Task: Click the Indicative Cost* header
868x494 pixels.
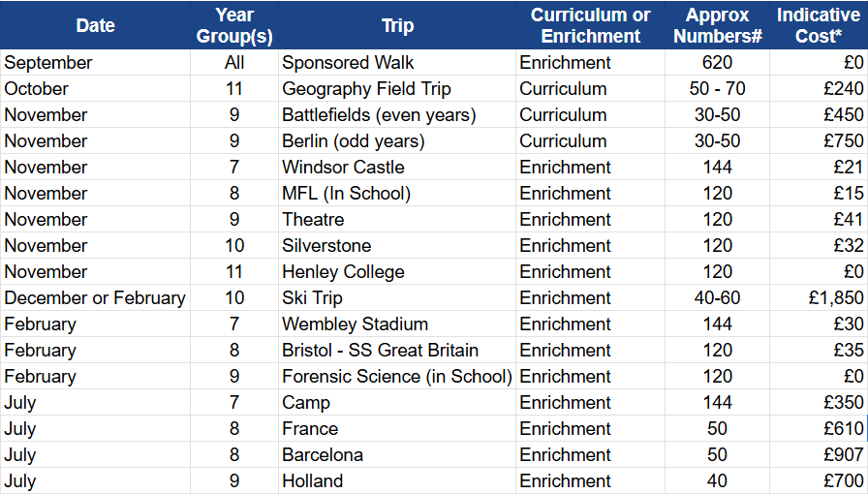Action: [819, 25]
